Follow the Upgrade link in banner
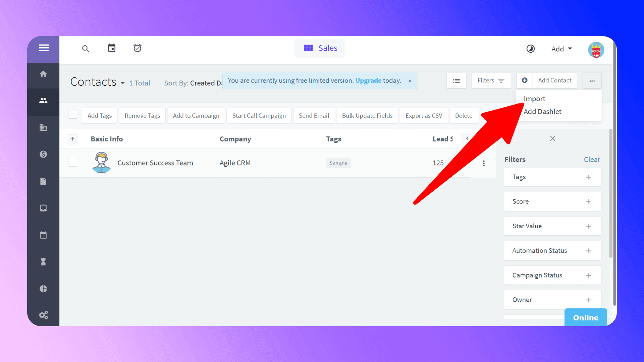The height and width of the screenshot is (362, 644). (368, 80)
